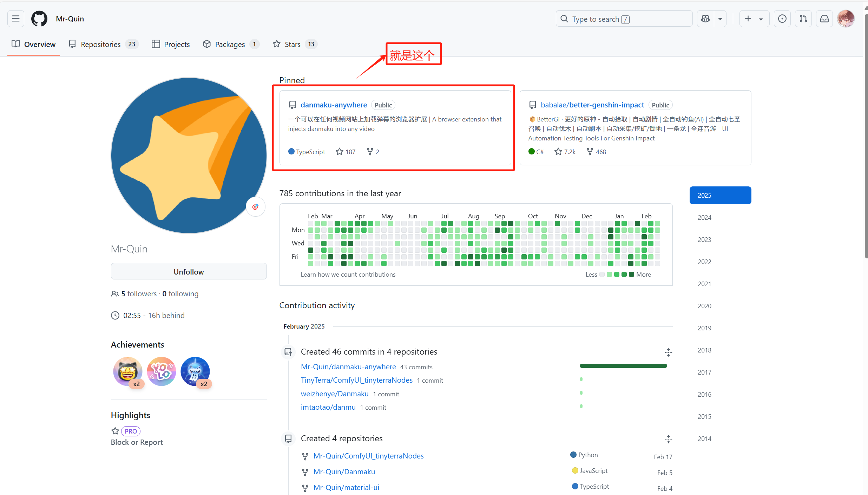
Task: Open the danmaku-anywhere pinned repository link
Action: click(x=334, y=105)
